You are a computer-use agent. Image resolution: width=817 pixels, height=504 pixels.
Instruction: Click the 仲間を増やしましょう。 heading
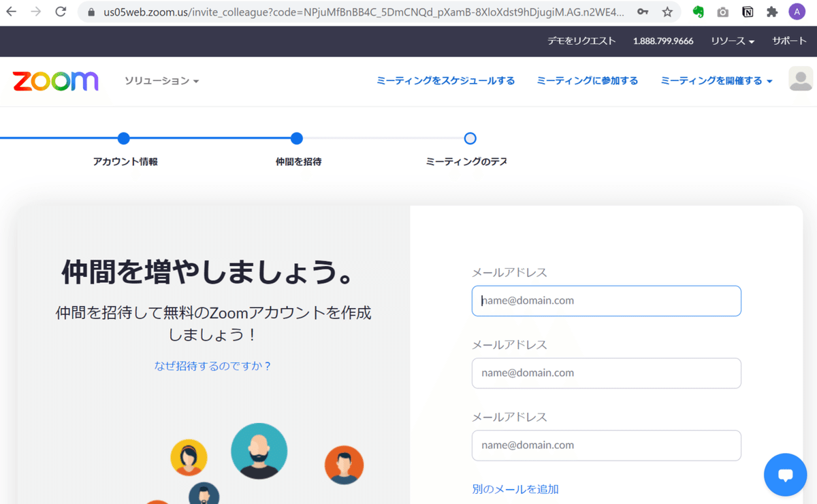[208, 273]
